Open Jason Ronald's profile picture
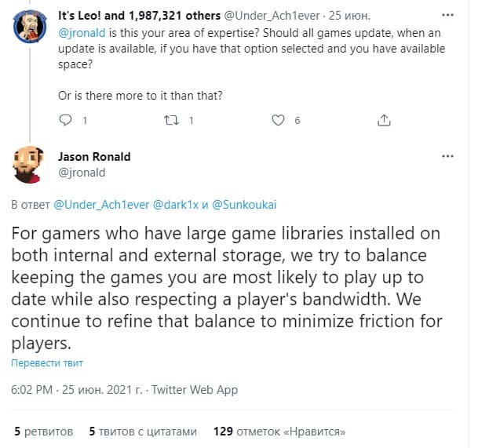This screenshot has height=448, width=478. coord(31,163)
